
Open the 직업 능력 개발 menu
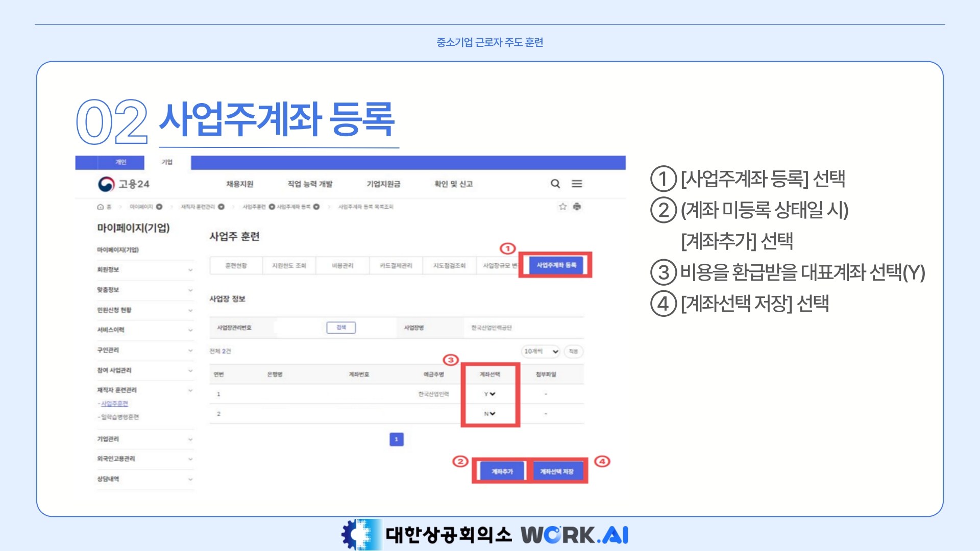[x=310, y=184]
